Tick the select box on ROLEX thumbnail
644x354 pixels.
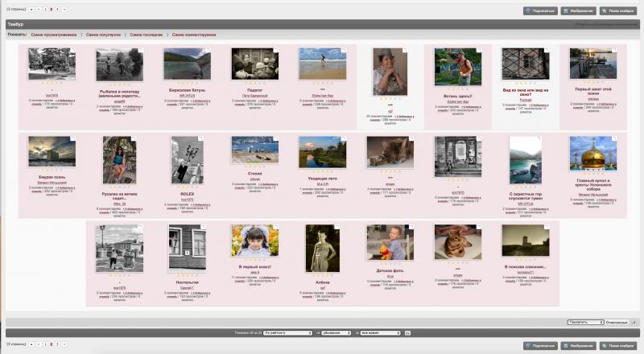pos(200,139)
